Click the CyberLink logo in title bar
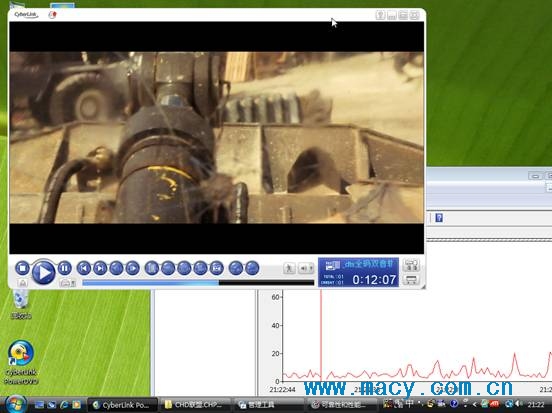Image resolution: width=552 pixels, height=413 pixels. pyautogui.click(x=26, y=14)
